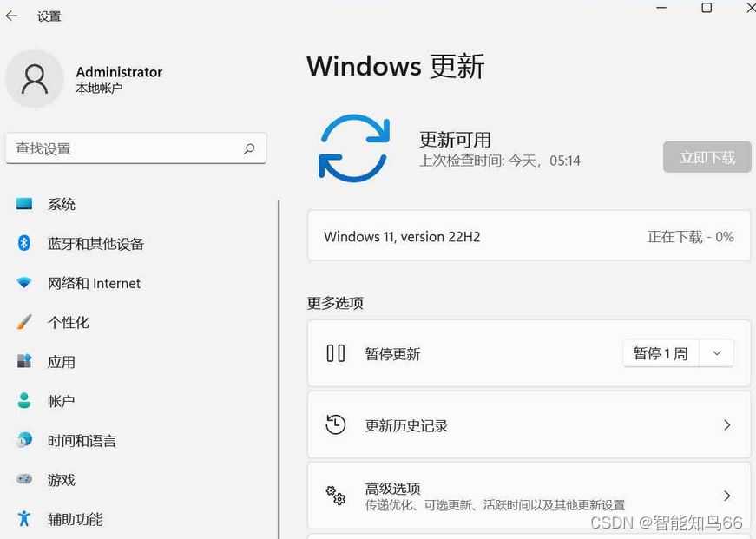The height and width of the screenshot is (539, 756).
Task: Expand 更新历史记录 with its chevron
Action: point(727,425)
